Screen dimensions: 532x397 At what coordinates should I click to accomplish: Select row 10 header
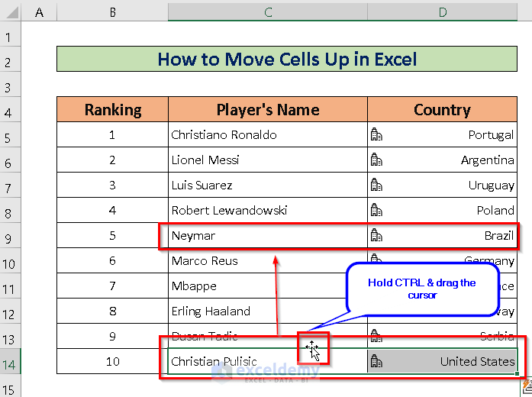click(10, 260)
